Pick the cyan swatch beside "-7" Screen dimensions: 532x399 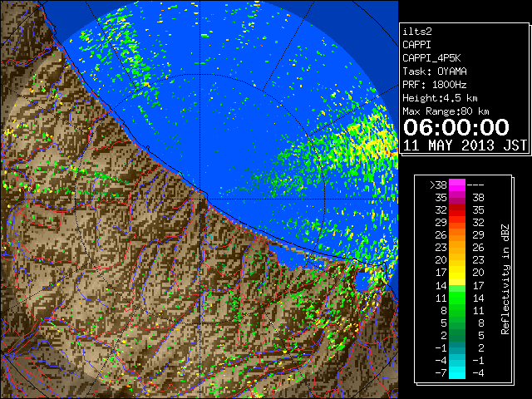click(457, 373)
